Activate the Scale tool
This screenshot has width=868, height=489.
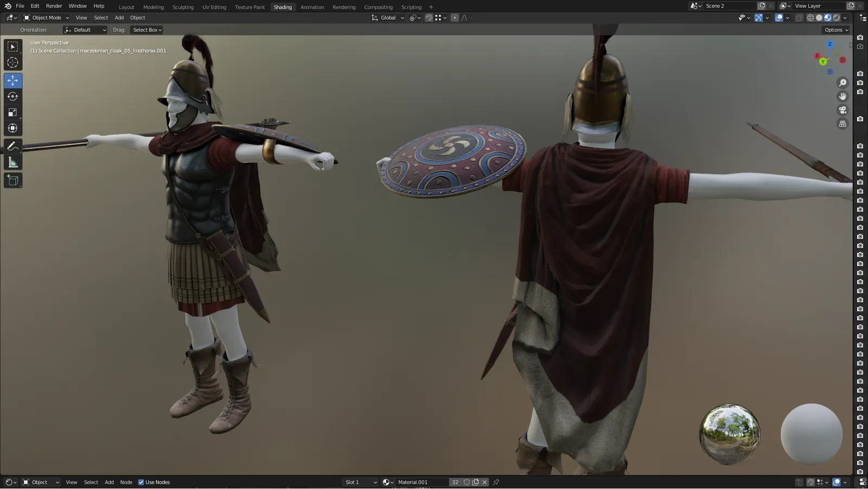[12, 112]
